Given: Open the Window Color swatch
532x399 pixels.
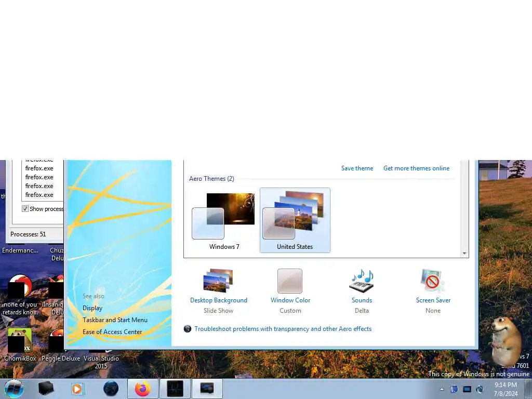Looking at the screenshot, I should 290,281.
